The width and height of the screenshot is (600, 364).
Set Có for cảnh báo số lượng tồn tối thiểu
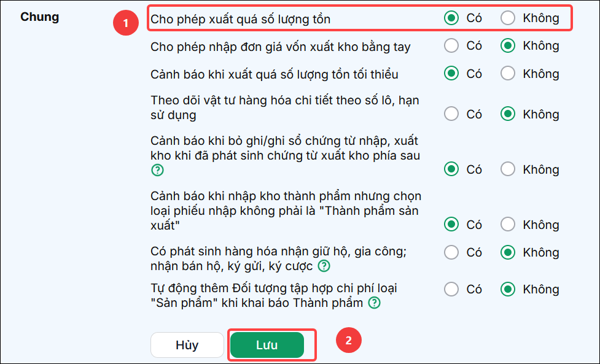(x=451, y=74)
